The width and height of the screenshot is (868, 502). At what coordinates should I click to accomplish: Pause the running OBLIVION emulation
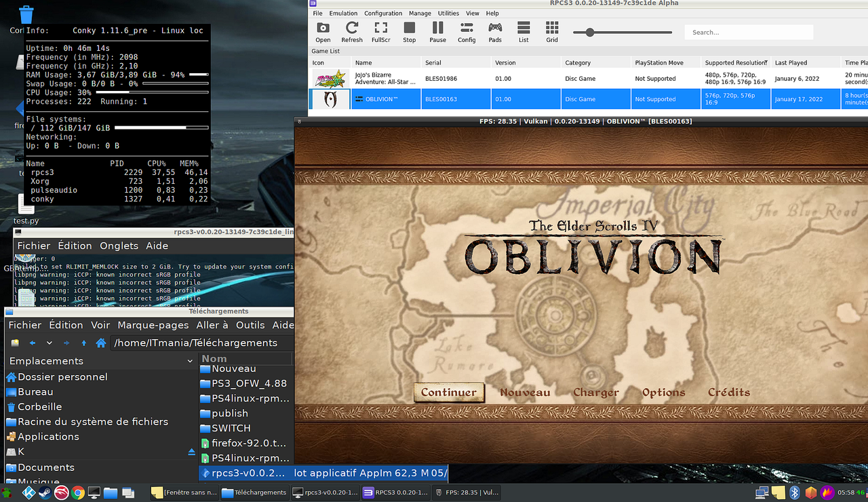point(438,31)
